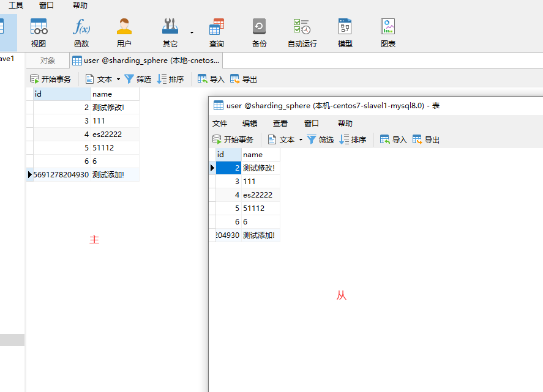The height and width of the screenshot is (392, 543).
Task: Open 查看 menu in slave window
Action: (280, 123)
